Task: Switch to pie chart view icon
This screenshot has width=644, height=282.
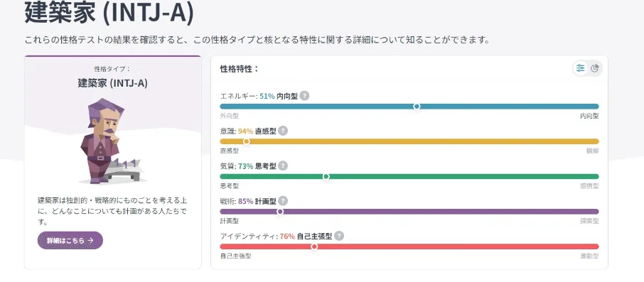Action: coord(595,69)
